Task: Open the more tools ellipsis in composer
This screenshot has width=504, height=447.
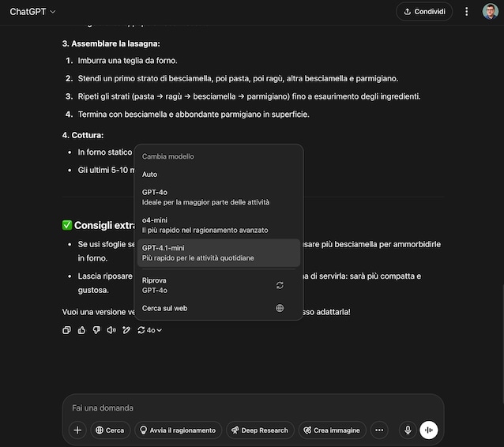Action: (x=379, y=430)
